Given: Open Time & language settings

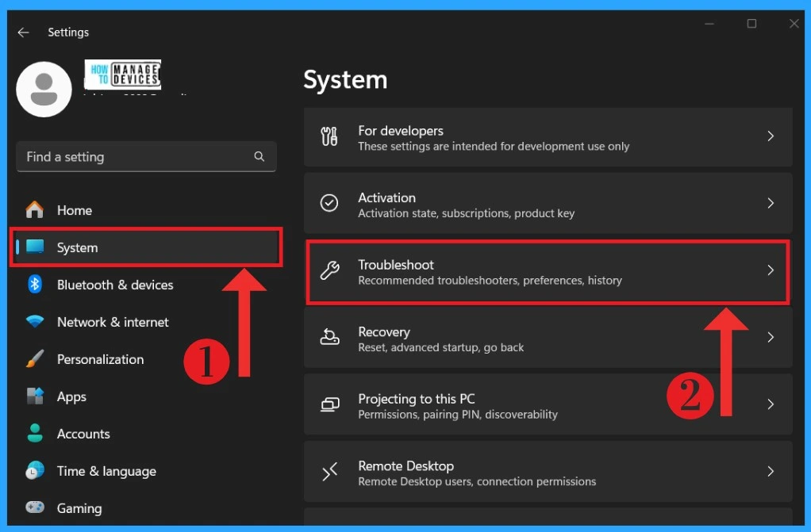Looking at the screenshot, I should [x=106, y=471].
